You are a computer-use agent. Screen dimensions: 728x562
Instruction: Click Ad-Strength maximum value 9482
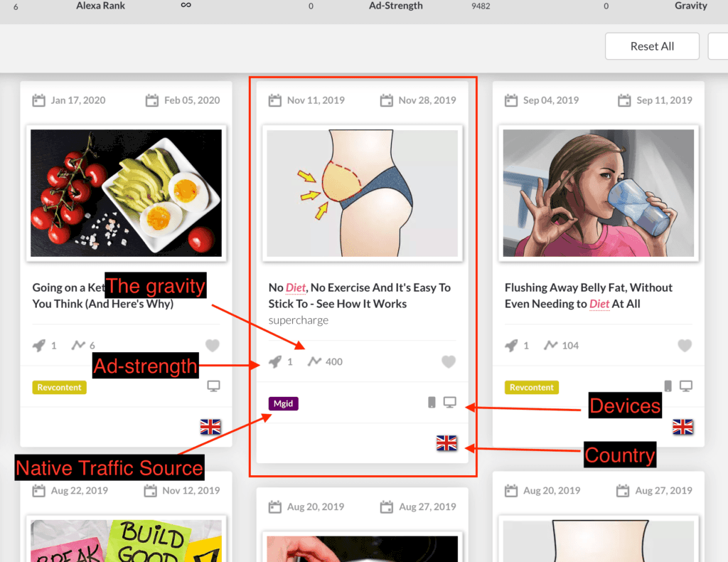pos(481,6)
